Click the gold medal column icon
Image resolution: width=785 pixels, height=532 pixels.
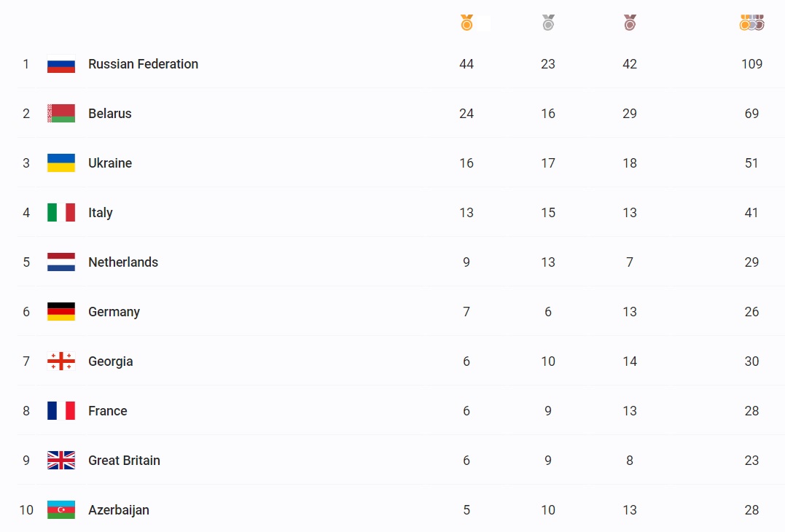coord(466,23)
